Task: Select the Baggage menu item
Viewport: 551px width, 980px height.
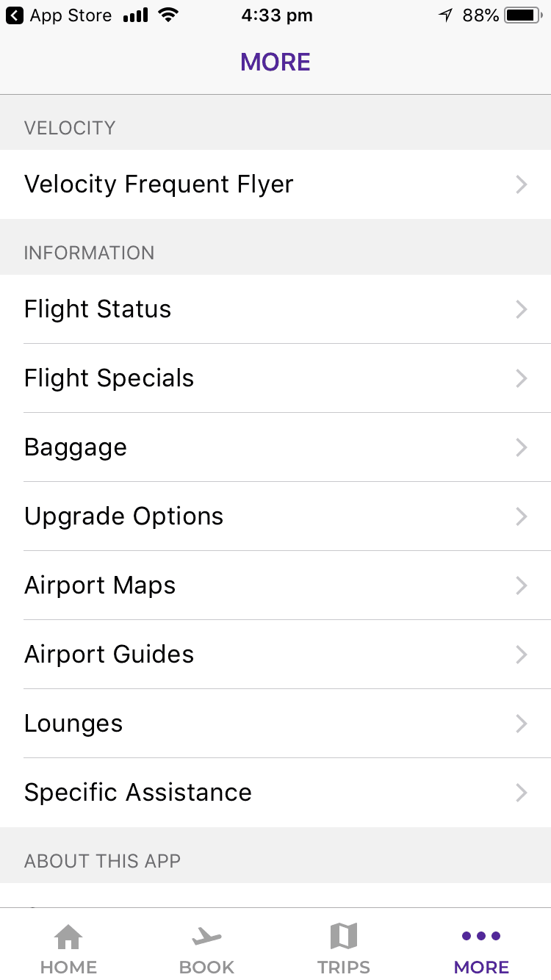Action: point(76,447)
